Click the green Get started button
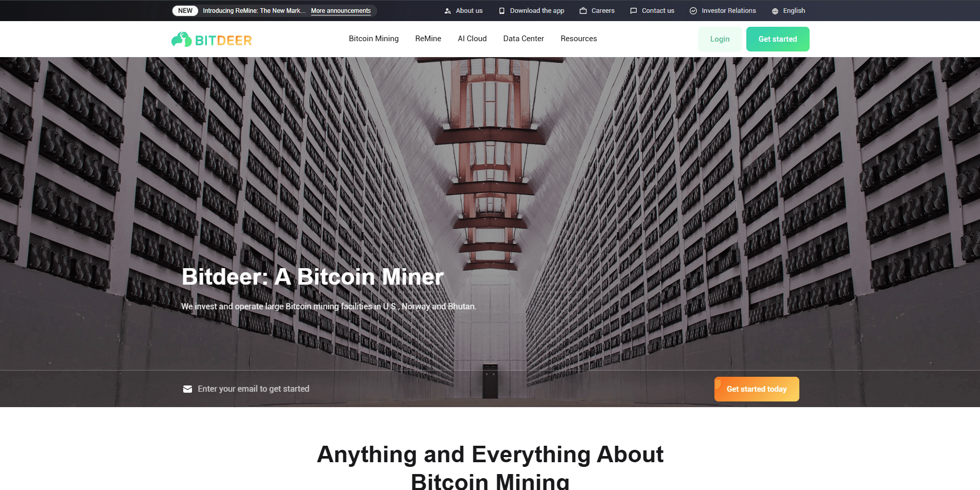Image resolution: width=980 pixels, height=490 pixels. [778, 39]
